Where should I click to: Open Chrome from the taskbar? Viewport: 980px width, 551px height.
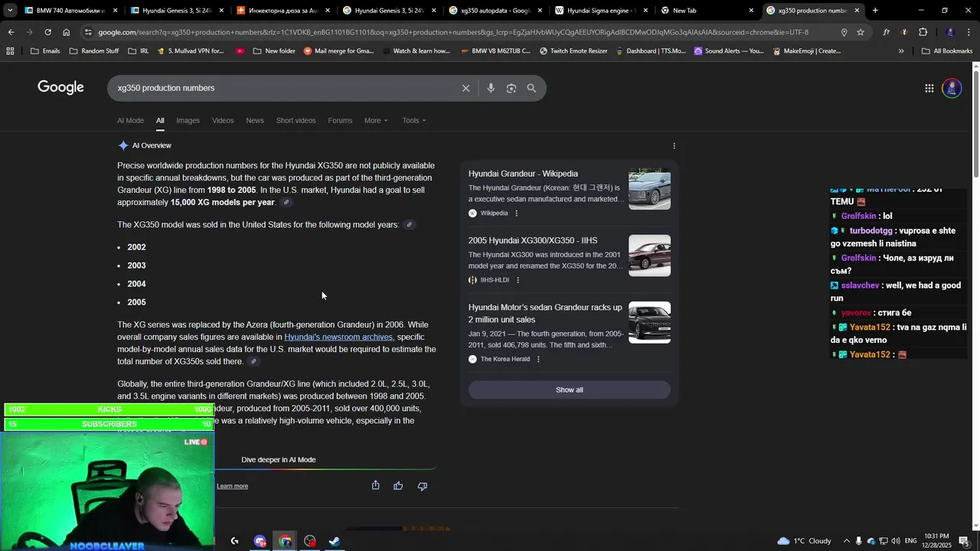click(x=285, y=541)
